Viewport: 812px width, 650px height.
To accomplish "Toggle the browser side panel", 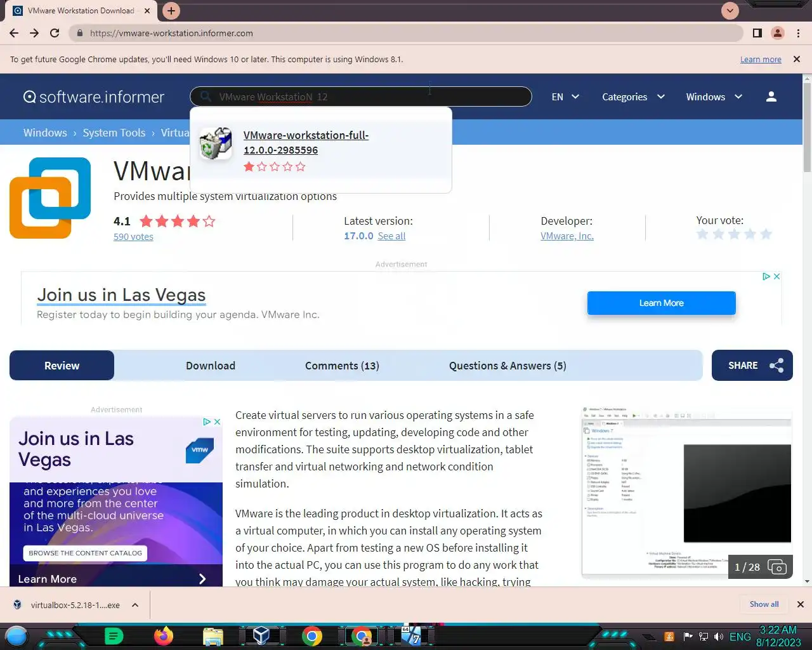I will (x=757, y=33).
